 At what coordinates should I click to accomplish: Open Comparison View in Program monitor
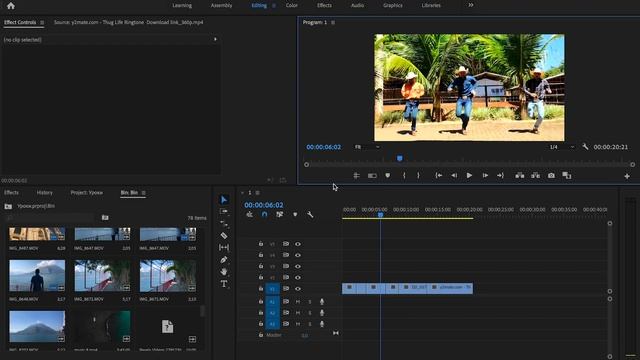(x=567, y=176)
